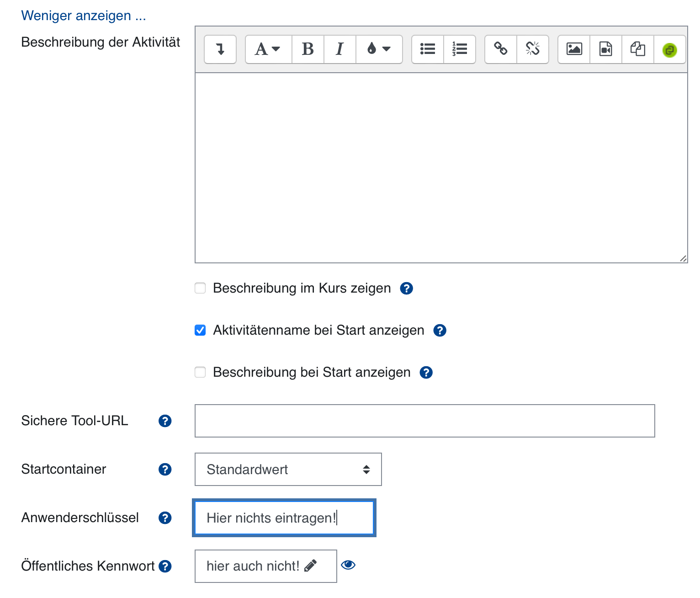Insert media file into description
This screenshot has height=598, width=700.
[606, 49]
